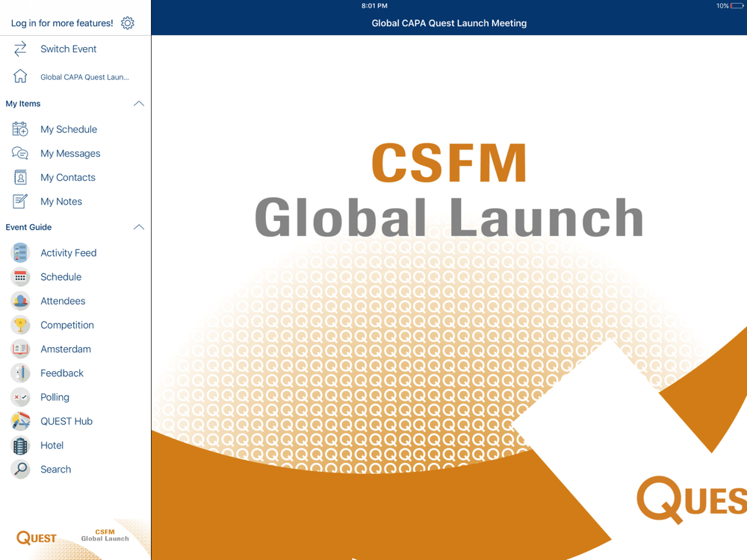Open My Messages

[70, 153]
